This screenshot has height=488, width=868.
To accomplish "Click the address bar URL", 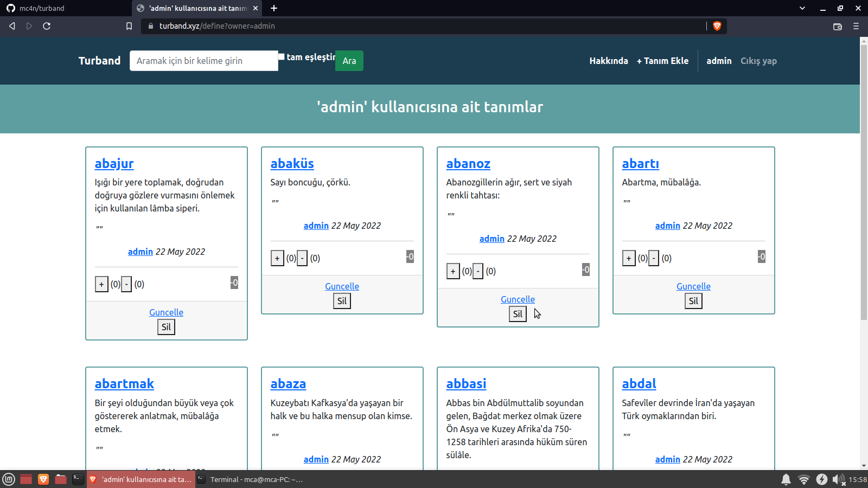I will click(x=217, y=26).
